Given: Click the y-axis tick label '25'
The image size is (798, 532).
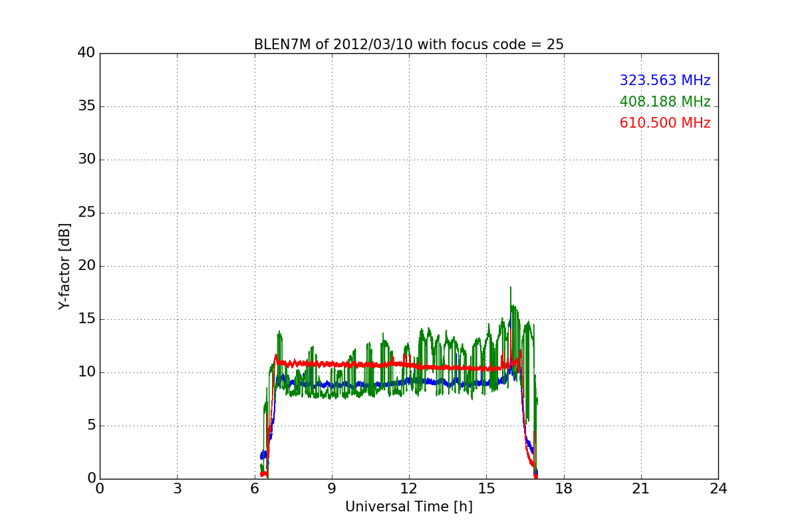Looking at the screenshot, I should (x=86, y=213).
